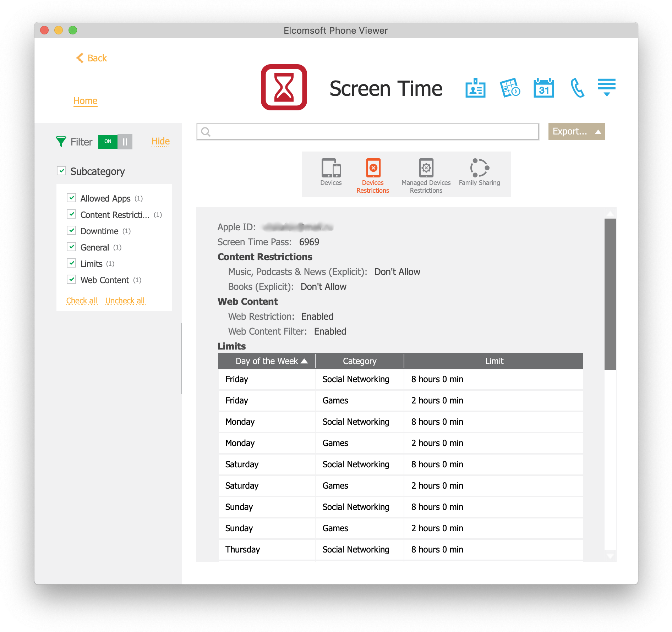The image size is (672, 632).
Task: Click the search magnifier icon
Action: pyautogui.click(x=206, y=132)
